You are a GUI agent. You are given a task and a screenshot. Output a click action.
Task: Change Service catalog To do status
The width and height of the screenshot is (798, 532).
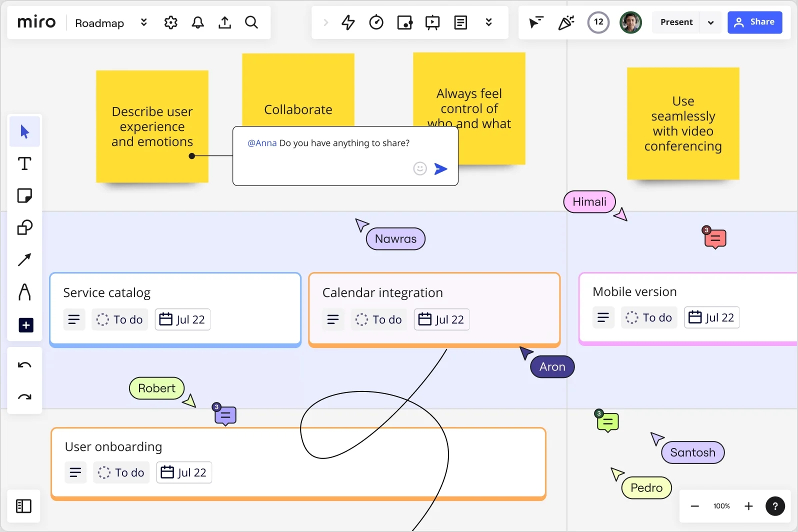point(120,319)
